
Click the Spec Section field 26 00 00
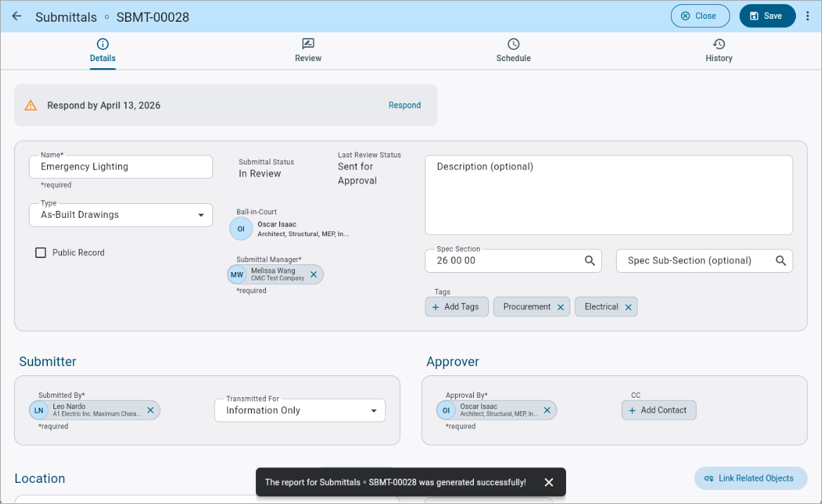(x=513, y=260)
